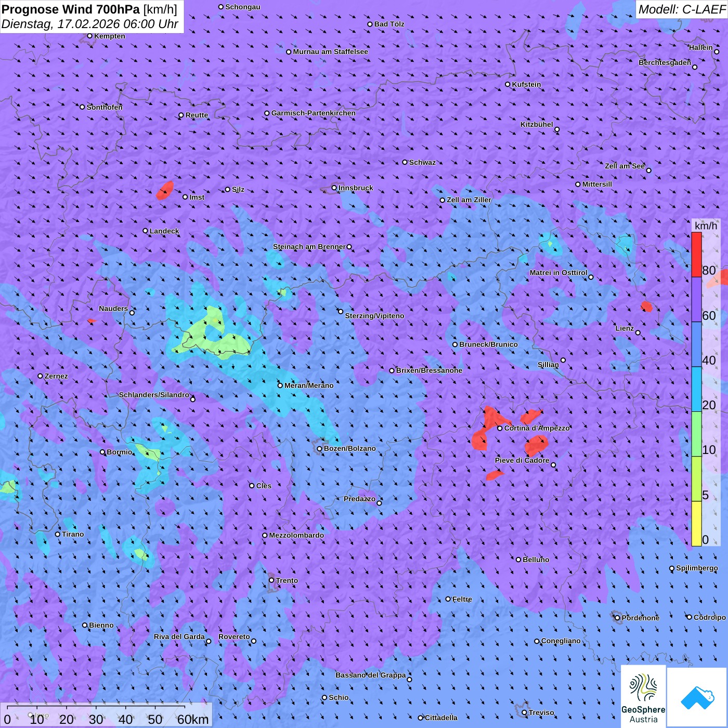Click the Bad Tölz marker circle
This screenshot has height=728, width=728.
point(370,24)
